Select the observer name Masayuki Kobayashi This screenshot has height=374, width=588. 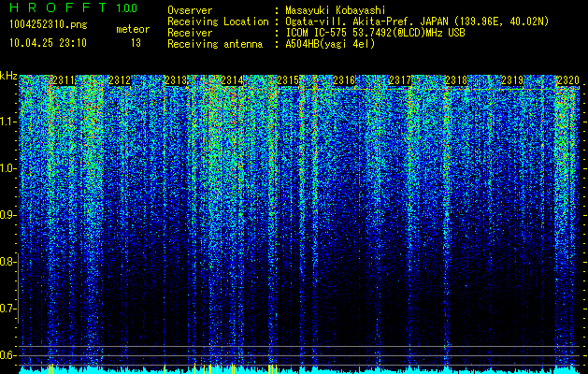[x=336, y=10]
